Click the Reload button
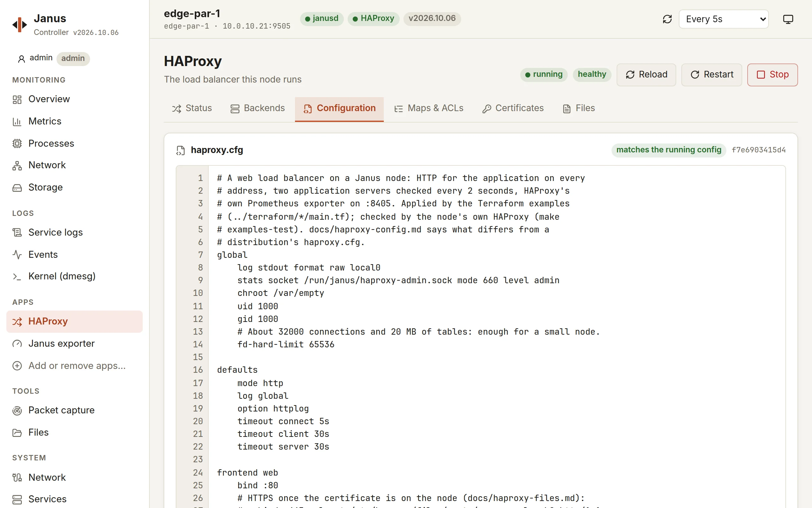The image size is (812, 508). pyautogui.click(x=646, y=75)
